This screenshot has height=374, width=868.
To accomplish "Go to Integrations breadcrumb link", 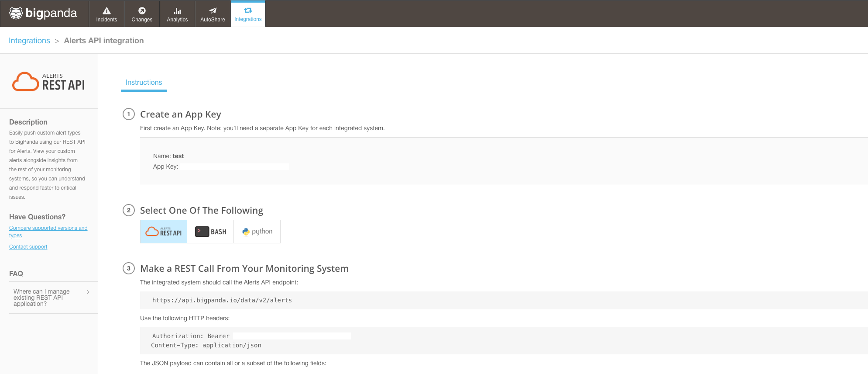I will tap(29, 41).
